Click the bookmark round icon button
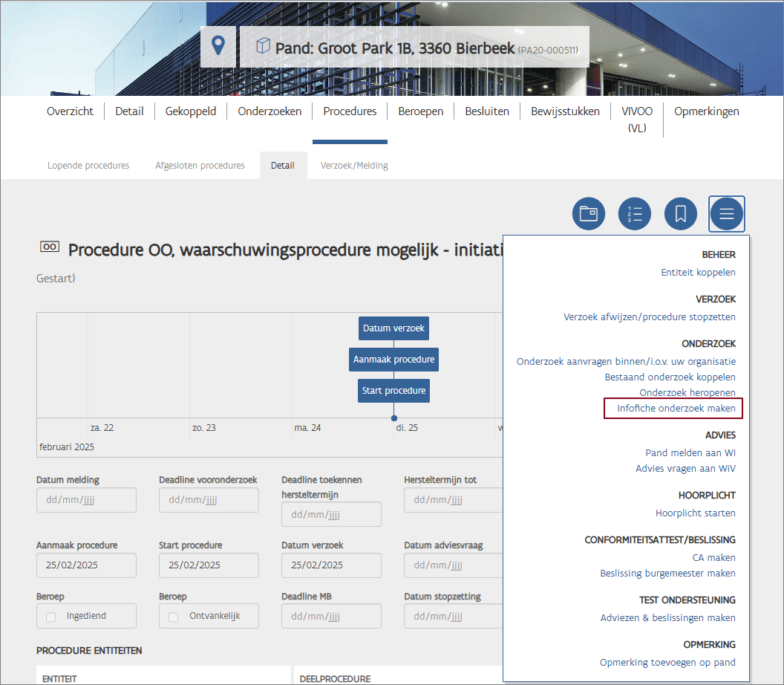 pos(681,215)
